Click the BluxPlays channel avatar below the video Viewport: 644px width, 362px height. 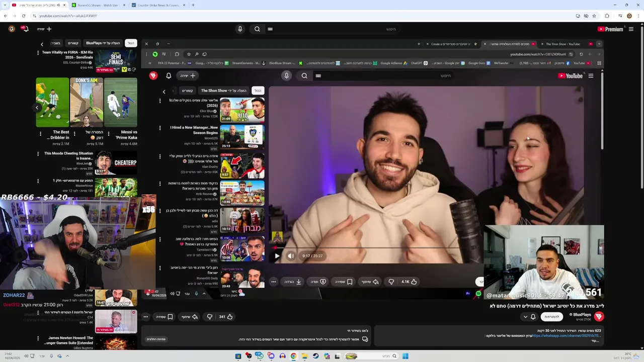pyautogui.click(x=599, y=316)
